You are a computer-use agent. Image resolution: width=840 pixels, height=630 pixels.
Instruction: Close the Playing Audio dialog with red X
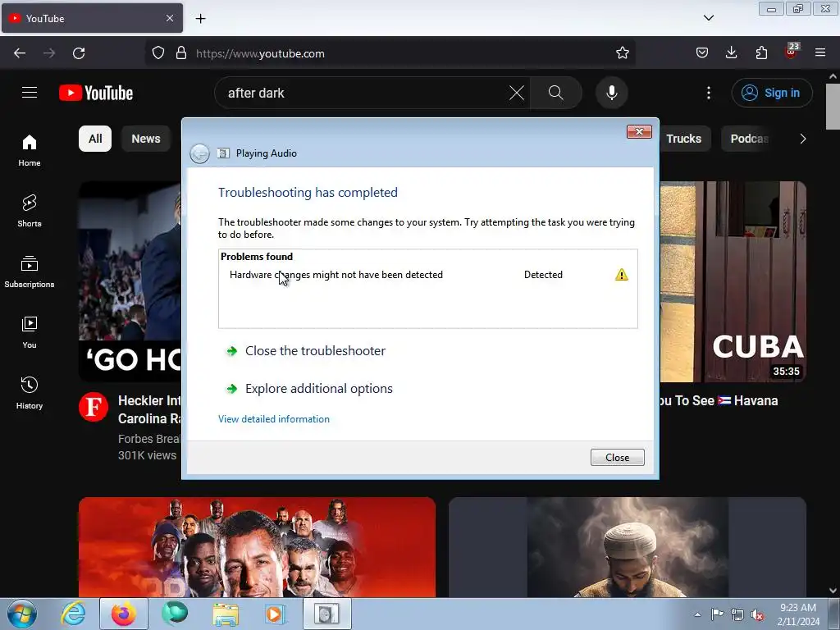click(x=639, y=132)
